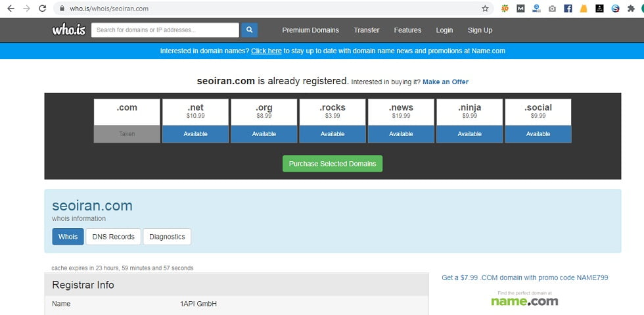This screenshot has height=315, width=644.
Task: Open the Transfer nav item
Action: 367,30
